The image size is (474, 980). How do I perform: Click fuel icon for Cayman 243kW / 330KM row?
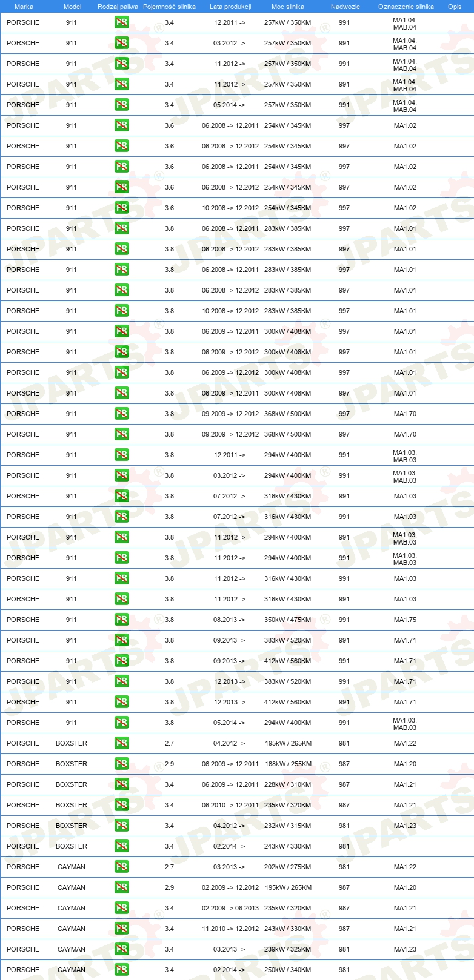(121, 929)
